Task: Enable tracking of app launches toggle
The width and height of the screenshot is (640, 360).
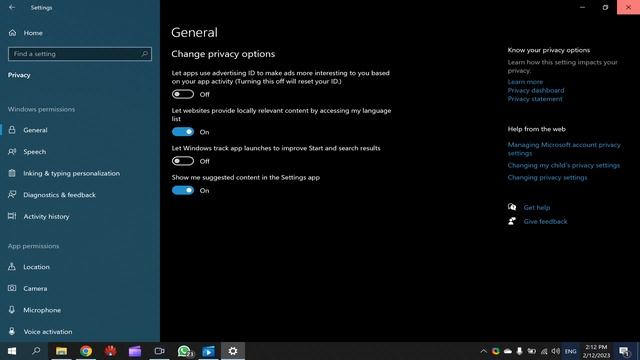Action: (x=182, y=161)
